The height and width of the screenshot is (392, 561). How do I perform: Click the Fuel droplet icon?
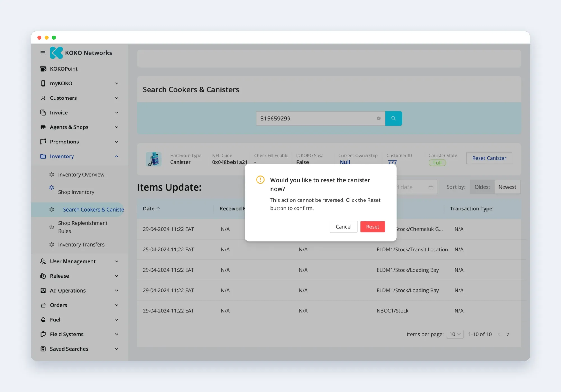pos(43,319)
